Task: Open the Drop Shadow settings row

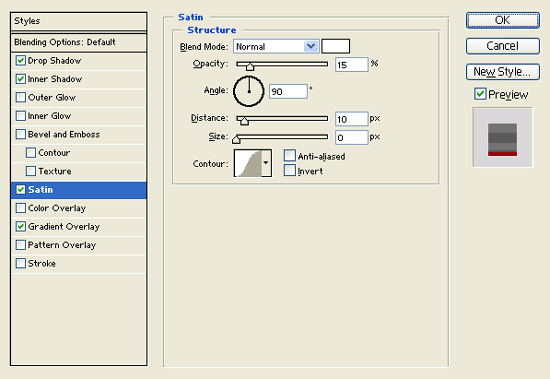Action: tap(79, 61)
